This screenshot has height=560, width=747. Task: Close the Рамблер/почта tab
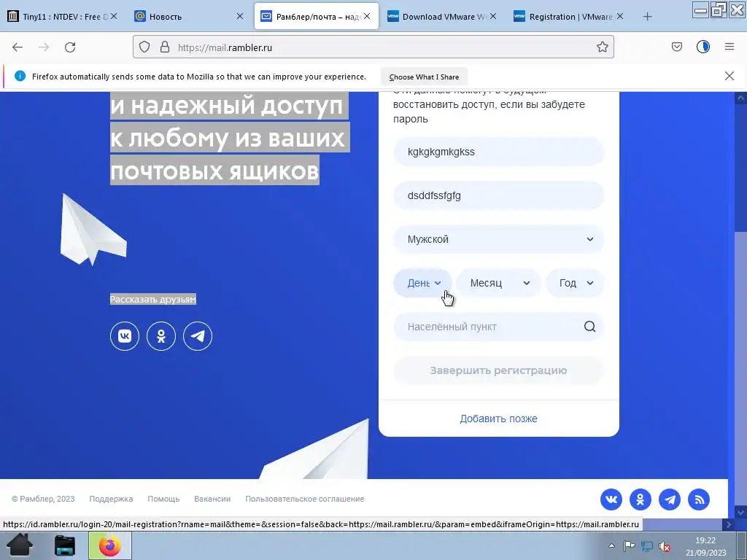pos(367,16)
